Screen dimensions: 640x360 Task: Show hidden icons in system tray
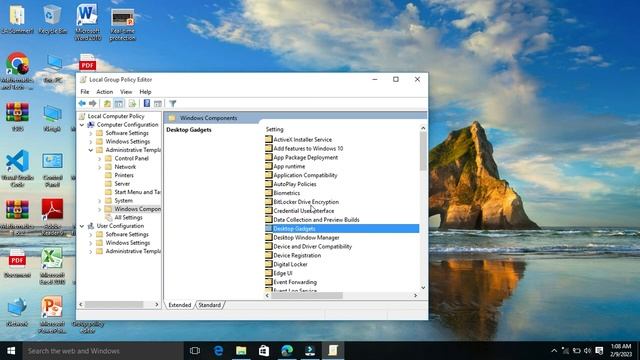click(554, 351)
